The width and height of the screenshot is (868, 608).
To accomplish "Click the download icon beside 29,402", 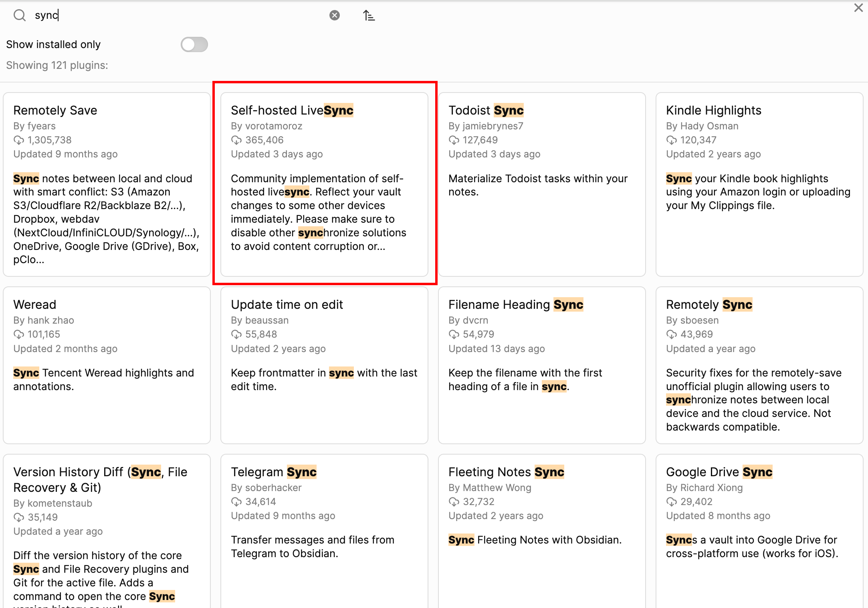I will pos(671,502).
